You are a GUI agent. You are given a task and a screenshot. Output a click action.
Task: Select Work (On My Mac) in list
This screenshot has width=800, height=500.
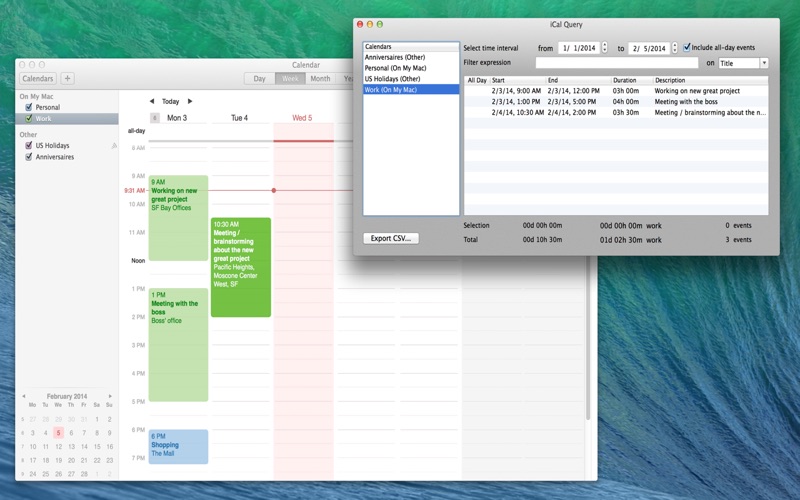411,89
